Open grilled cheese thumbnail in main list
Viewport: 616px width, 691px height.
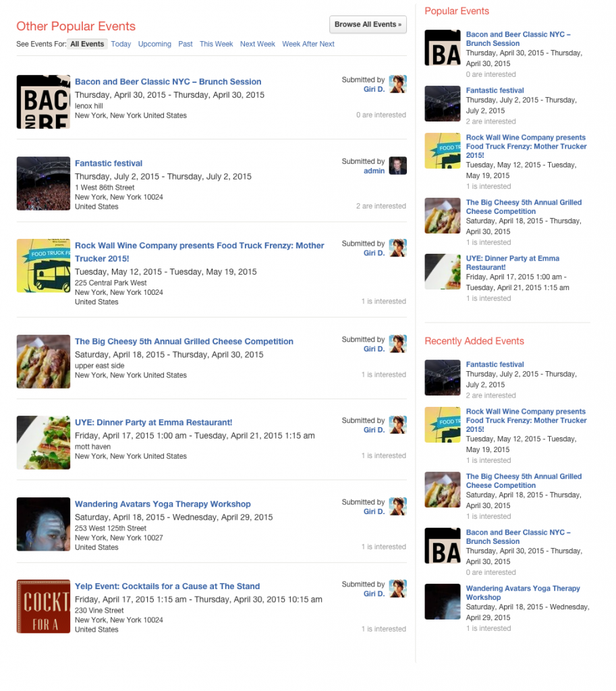pos(43,362)
